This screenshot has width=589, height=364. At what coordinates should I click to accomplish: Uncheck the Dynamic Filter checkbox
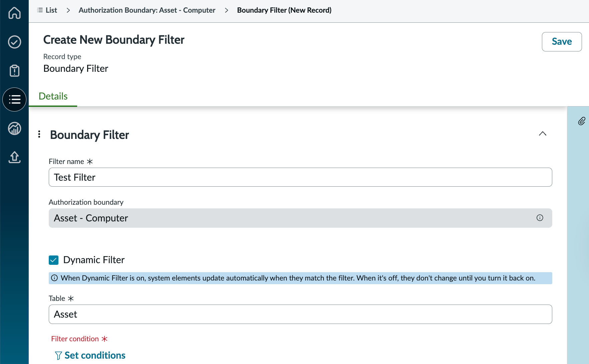53,260
